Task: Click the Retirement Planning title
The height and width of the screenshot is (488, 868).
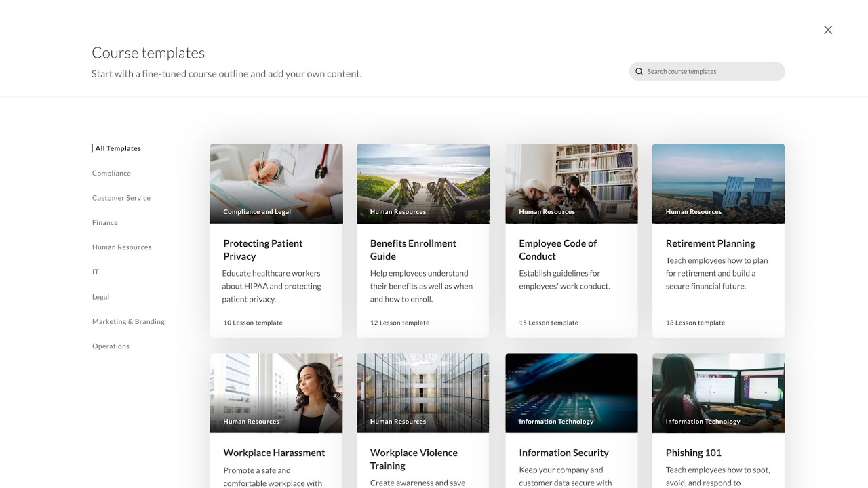Action: coord(711,243)
